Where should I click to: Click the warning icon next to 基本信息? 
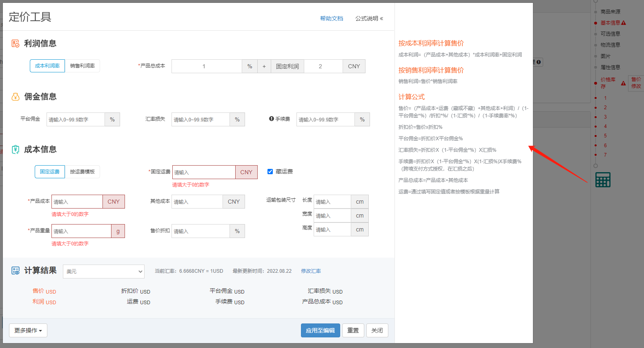pos(624,23)
